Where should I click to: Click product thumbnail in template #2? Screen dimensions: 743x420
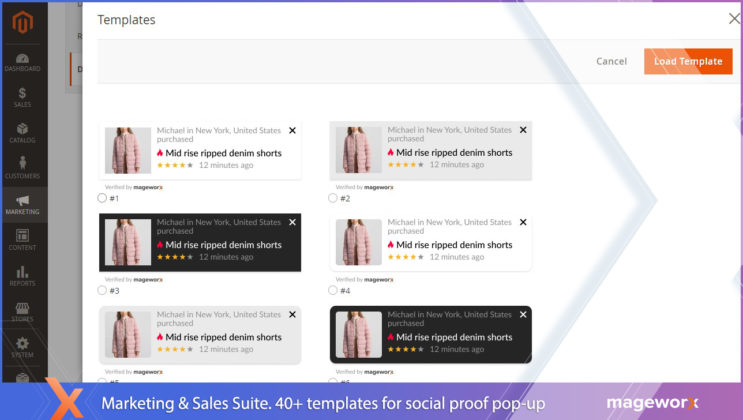coord(359,150)
